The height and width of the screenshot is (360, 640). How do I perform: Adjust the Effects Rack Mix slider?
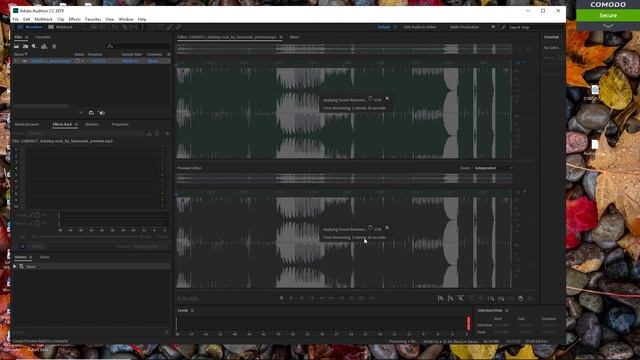[92, 237]
